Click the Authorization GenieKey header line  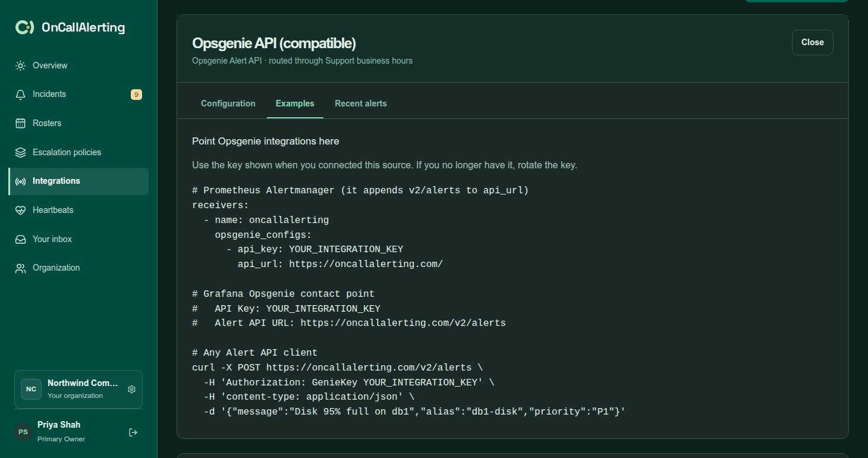coord(349,382)
